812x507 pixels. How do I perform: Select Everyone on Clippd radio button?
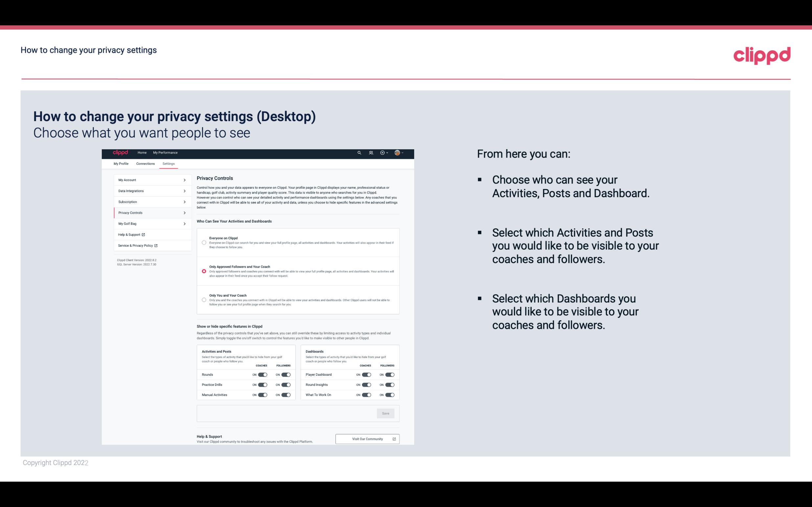point(203,242)
